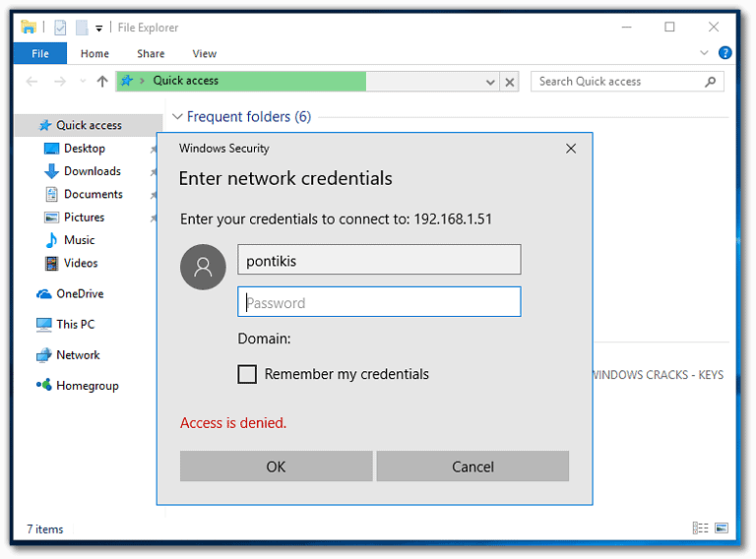This screenshot has height=559, width=756.
Task: Expand the ribbon using chevron
Action: [x=704, y=53]
